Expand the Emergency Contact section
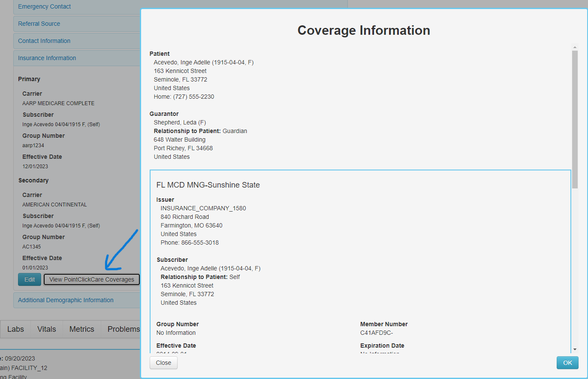The width and height of the screenshot is (588, 379). tap(44, 6)
